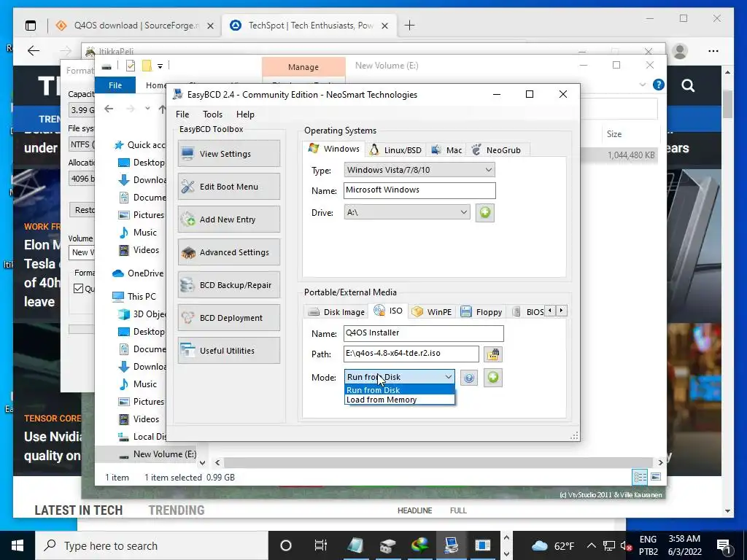Open browser tab actions menu icon
This screenshot has width=747, height=560.
(x=31, y=26)
